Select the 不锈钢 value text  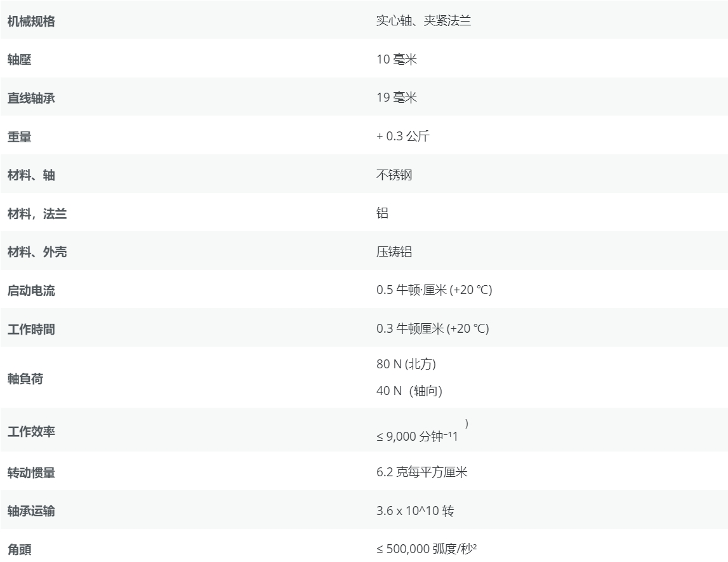394,175
